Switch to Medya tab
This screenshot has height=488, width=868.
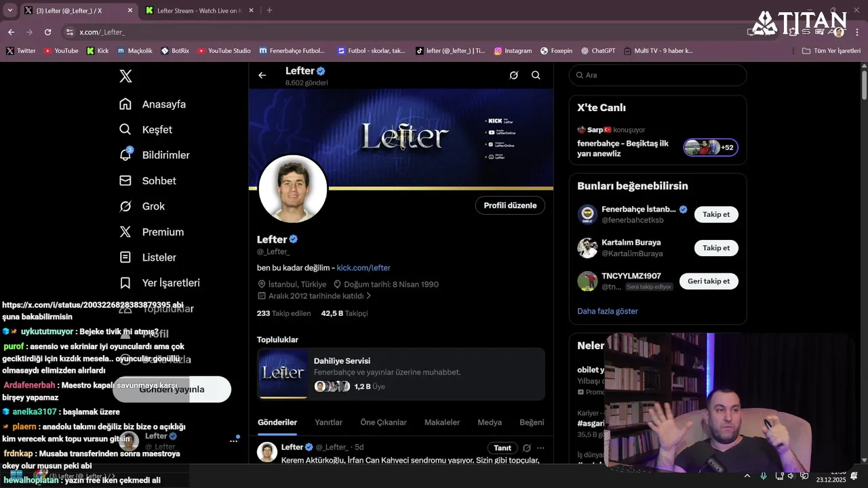tap(490, 422)
